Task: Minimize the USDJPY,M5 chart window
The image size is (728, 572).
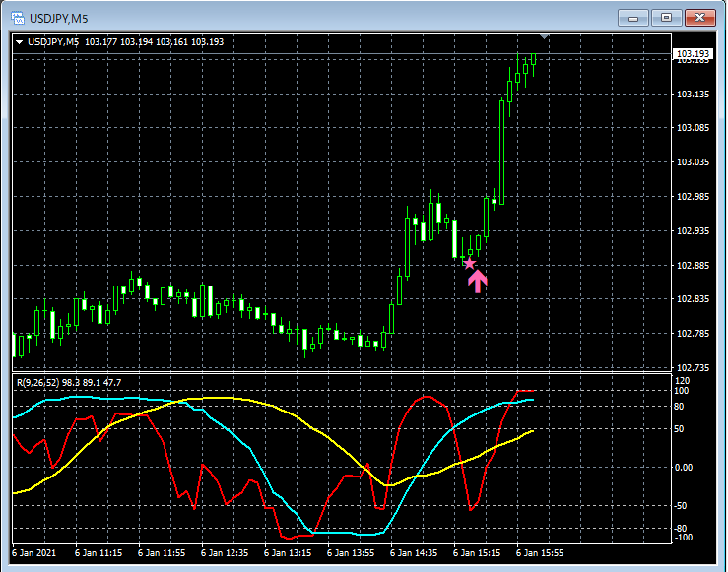Action: (632, 18)
